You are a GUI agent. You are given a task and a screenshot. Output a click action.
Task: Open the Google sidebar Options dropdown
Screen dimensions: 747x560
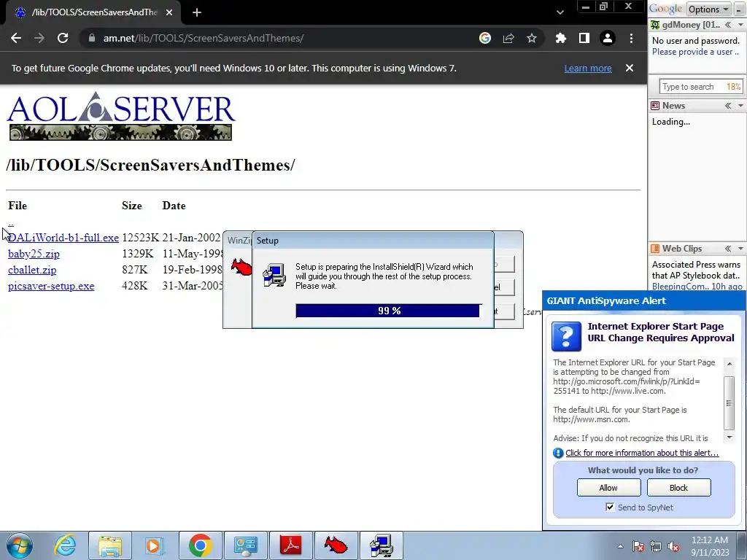point(708,9)
